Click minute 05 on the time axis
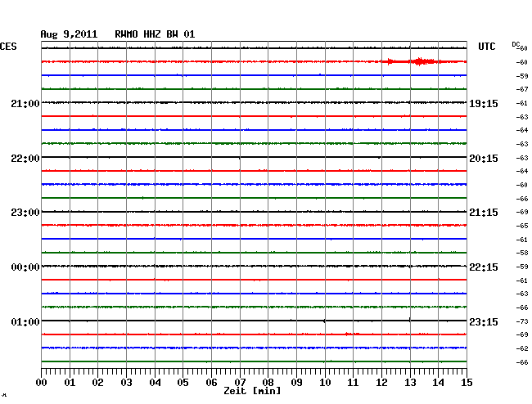 [x=183, y=382]
